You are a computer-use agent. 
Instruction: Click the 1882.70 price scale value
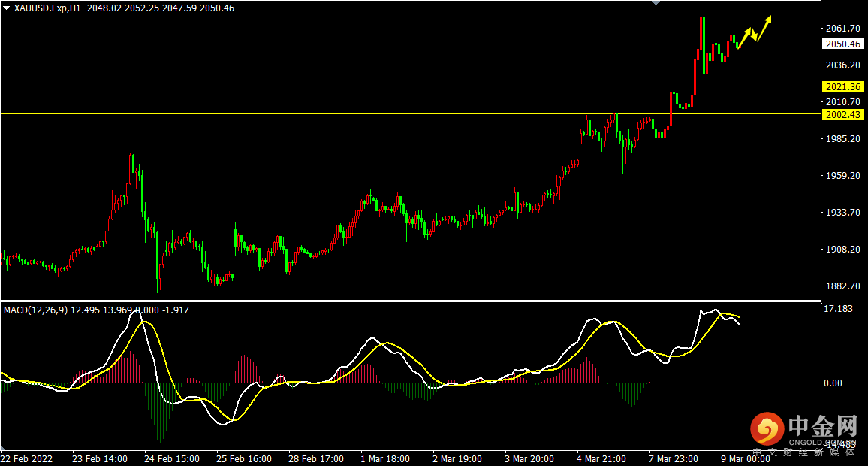(842, 286)
